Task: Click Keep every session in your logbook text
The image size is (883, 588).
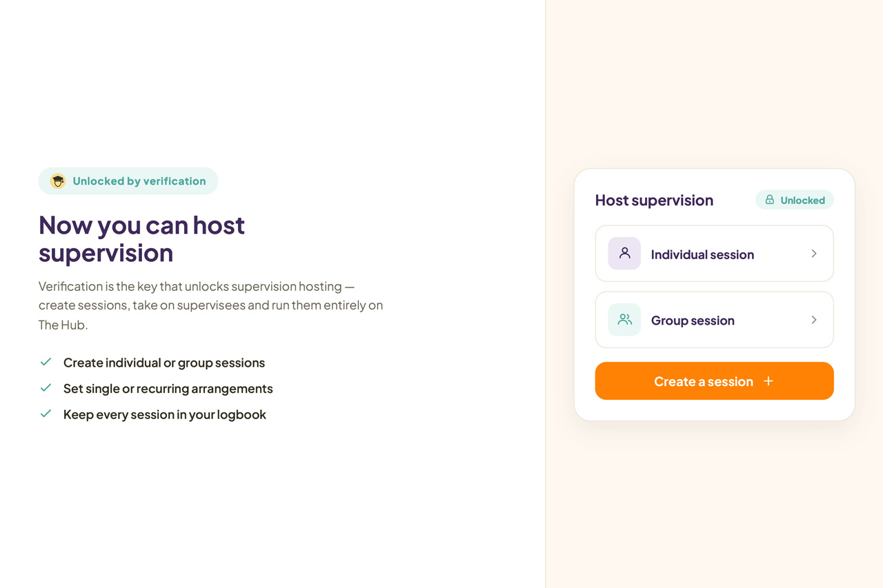Action: pos(164,414)
